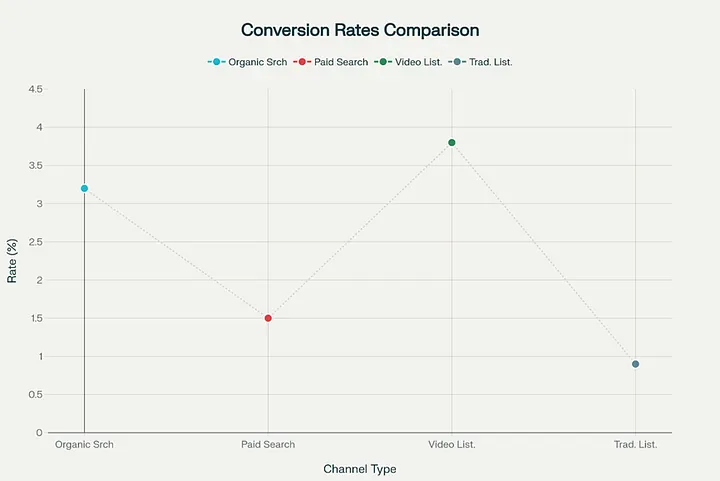
Task: Click the green Video List. legend marker
Action: pos(382,62)
